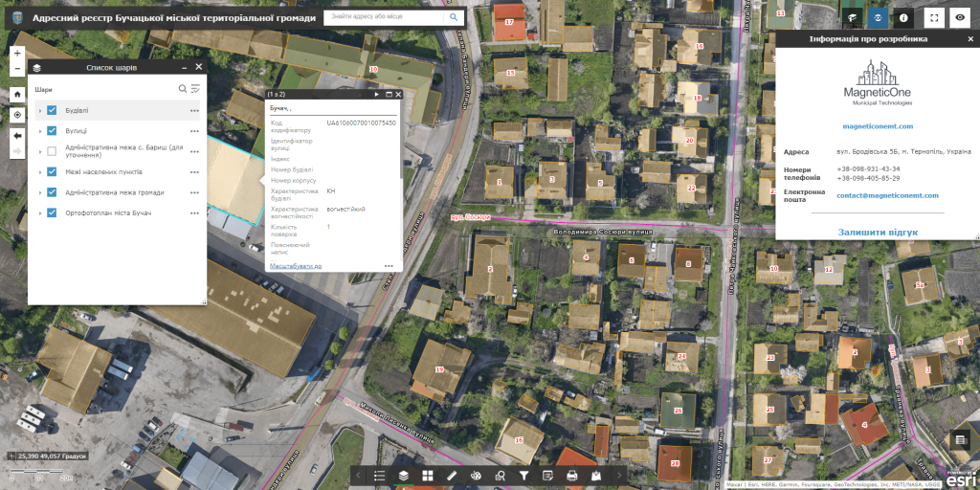Enable Адміністративна межа с. Бариш layer
The height and width of the screenshot is (490, 980).
point(53,151)
